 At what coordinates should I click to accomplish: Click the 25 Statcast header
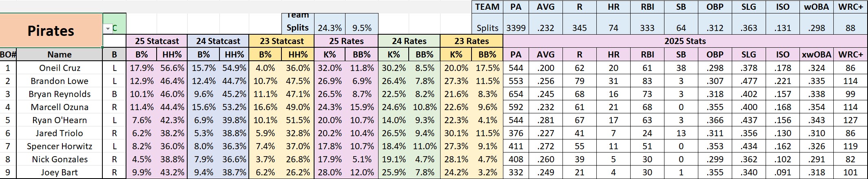[x=157, y=41]
